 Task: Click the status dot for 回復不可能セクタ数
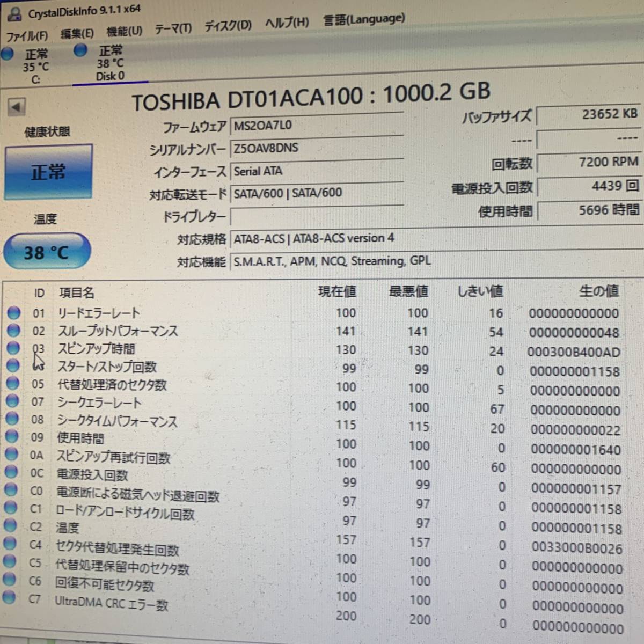[10, 579]
